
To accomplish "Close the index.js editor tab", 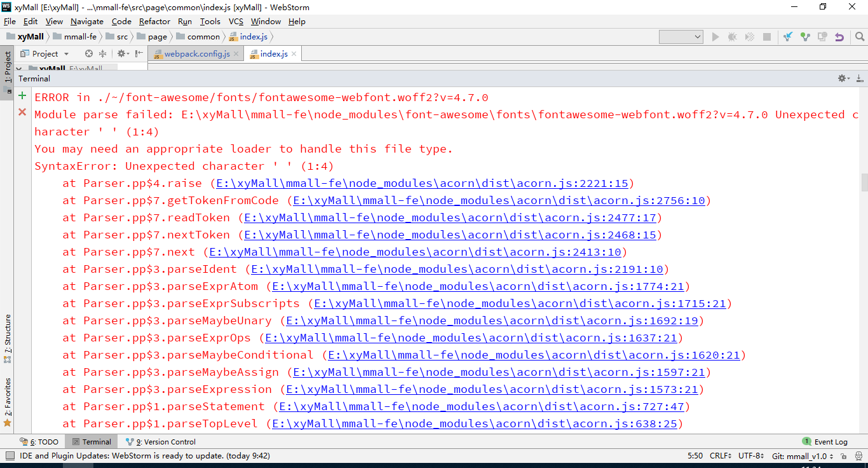I will [294, 54].
